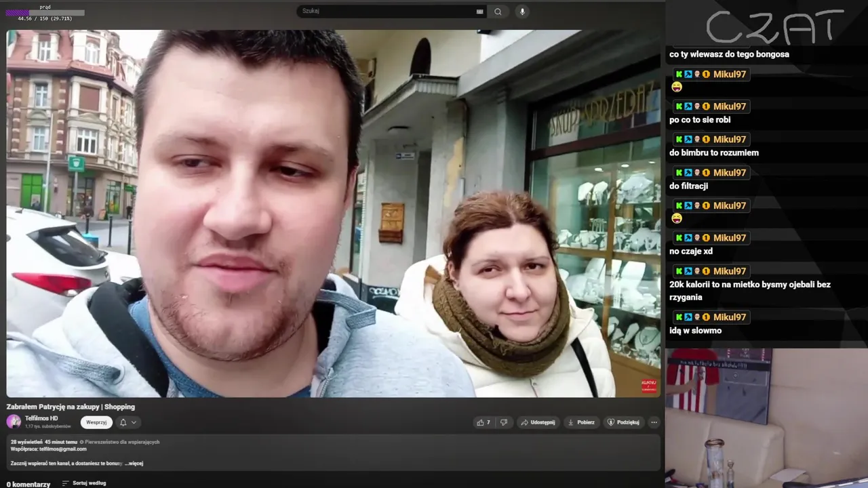This screenshot has height=488, width=868.
Task: Open notification bell dropdown for channel
Action: point(128,422)
